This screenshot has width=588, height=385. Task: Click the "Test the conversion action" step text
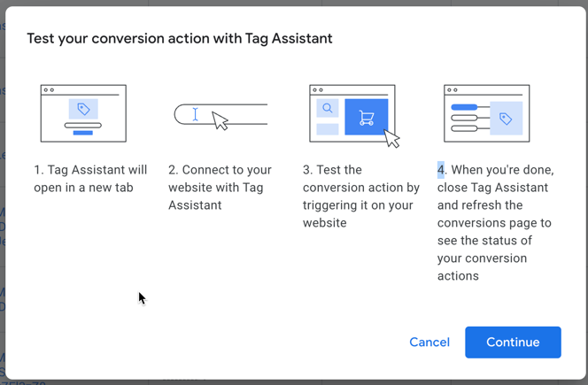pyautogui.click(x=361, y=196)
